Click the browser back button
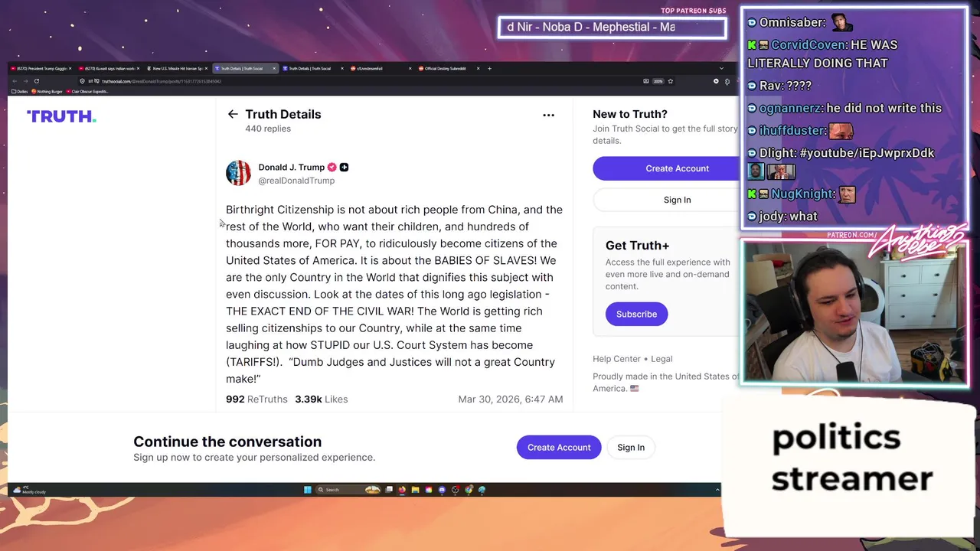980x551 pixels. click(x=15, y=81)
